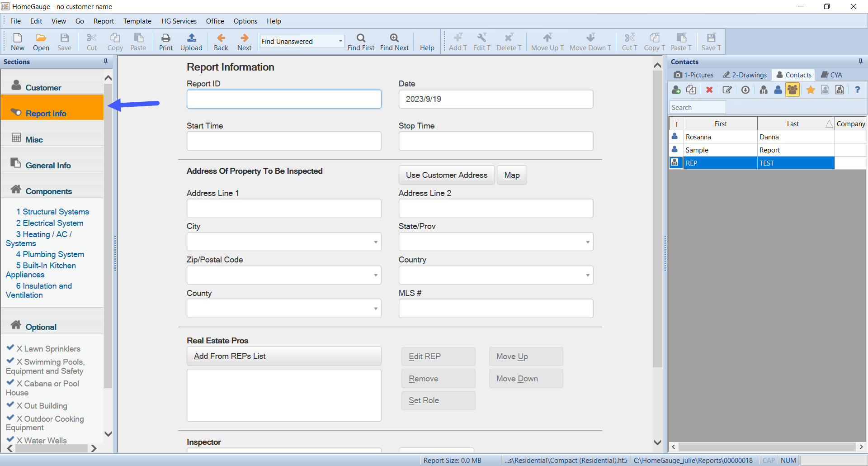This screenshot has height=466, width=868.
Task: Toggle the Out Building optional section checkmark
Action: (x=10, y=405)
